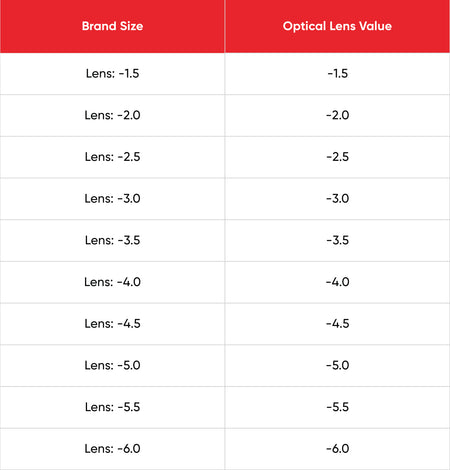Click the -2.0 optical lens value
The height and width of the screenshot is (470, 450).
pos(337,115)
